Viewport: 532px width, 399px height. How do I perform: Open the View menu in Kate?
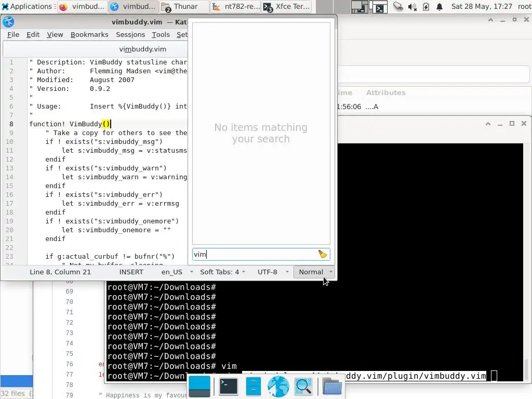(x=55, y=35)
